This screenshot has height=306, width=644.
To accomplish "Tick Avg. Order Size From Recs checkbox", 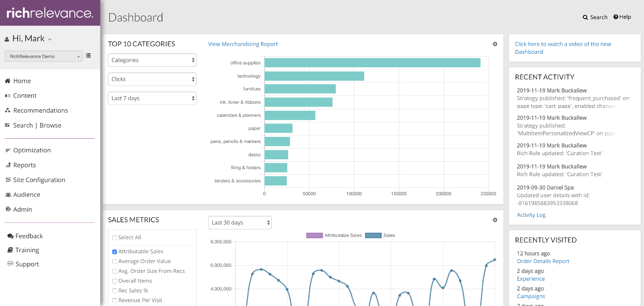I will pyautogui.click(x=114, y=271).
